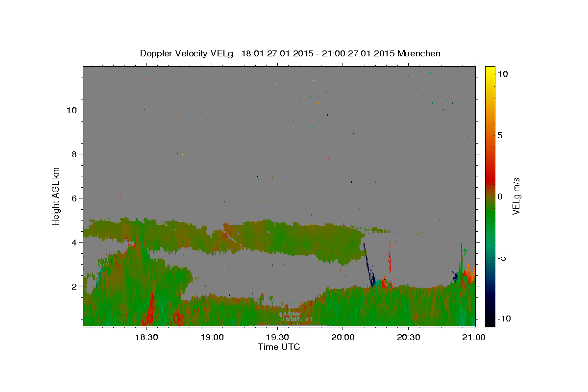This screenshot has width=588, height=392.
Task: Click the 'Height AGL km' axis label
Action: pyautogui.click(x=56, y=196)
